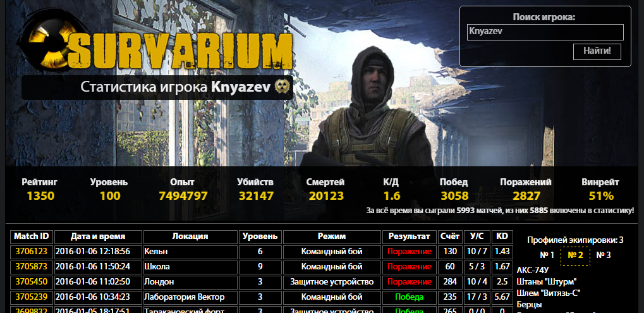
Task: Click the 2016-01-06 11:02:50 date cell
Action: point(98,282)
